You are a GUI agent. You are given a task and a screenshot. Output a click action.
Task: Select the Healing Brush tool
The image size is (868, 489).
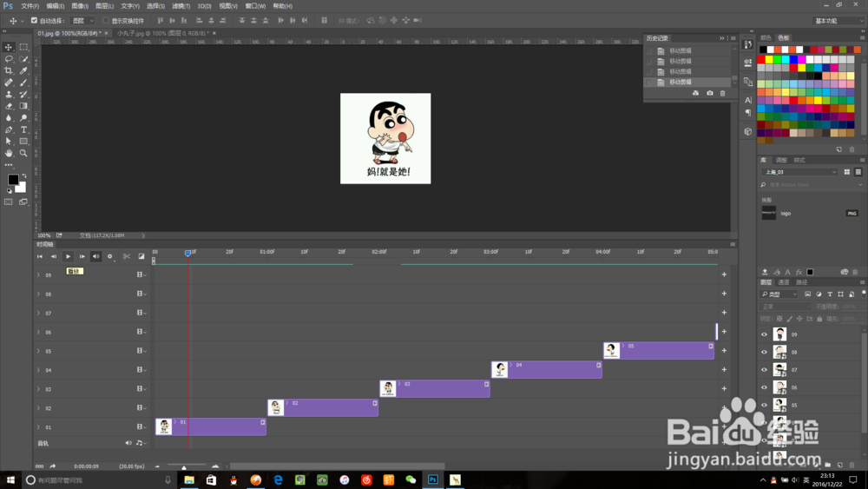[x=9, y=83]
